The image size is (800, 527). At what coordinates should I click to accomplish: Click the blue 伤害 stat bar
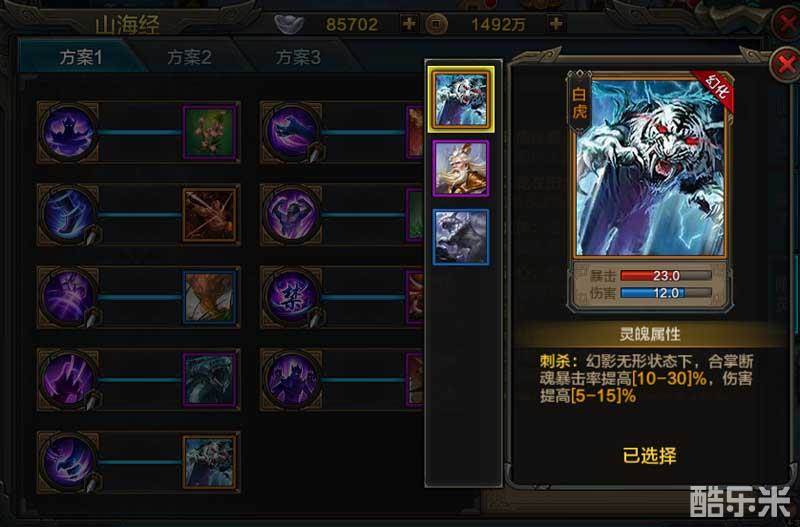coord(666,293)
